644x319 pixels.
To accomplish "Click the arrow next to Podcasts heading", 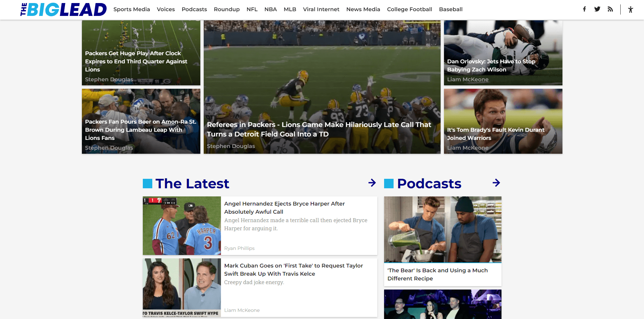I will click(496, 183).
